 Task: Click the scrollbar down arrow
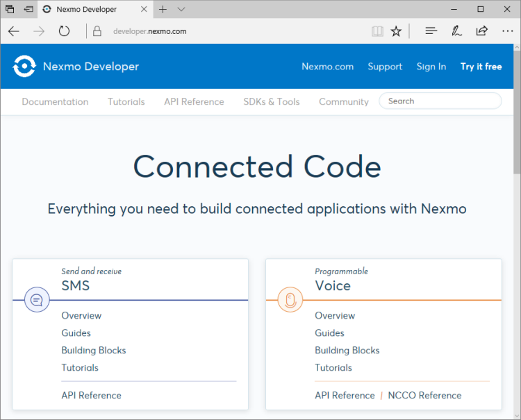point(517,415)
